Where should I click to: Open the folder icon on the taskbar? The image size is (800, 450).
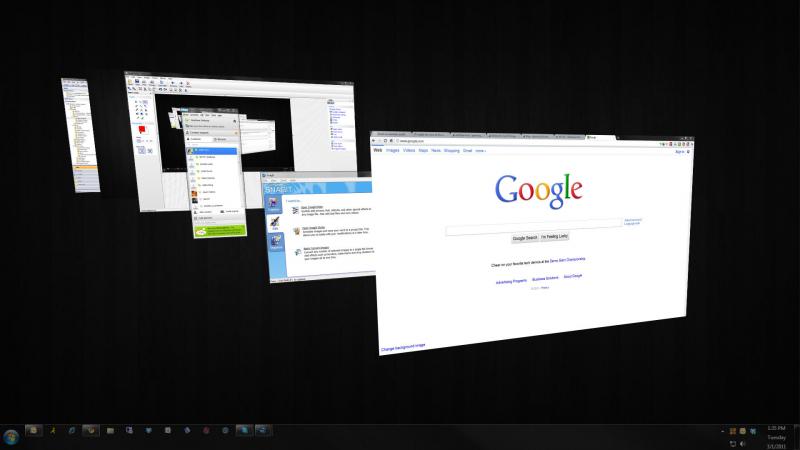[110, 431]
